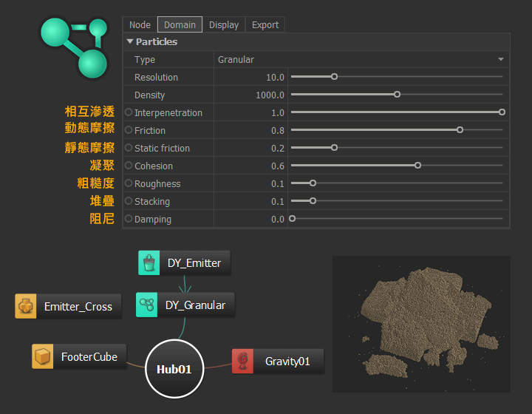Image resolution: width=532 pixels, height=414 pixels.
Task: Toggle the Cohesion parameter circle
Action: click(x=129, y=166)
